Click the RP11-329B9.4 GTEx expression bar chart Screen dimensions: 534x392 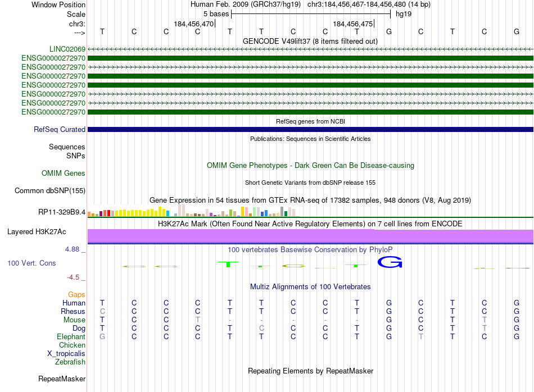point(193,210)
